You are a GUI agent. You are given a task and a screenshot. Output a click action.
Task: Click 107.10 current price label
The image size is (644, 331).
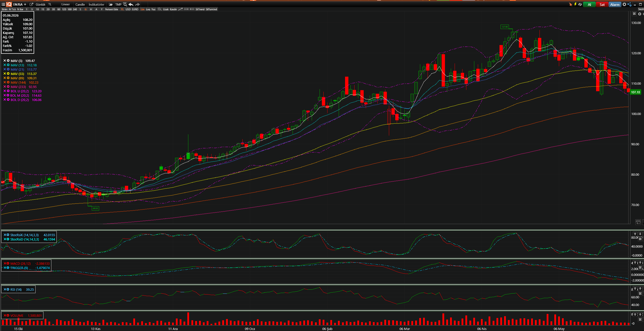(635, 92)
